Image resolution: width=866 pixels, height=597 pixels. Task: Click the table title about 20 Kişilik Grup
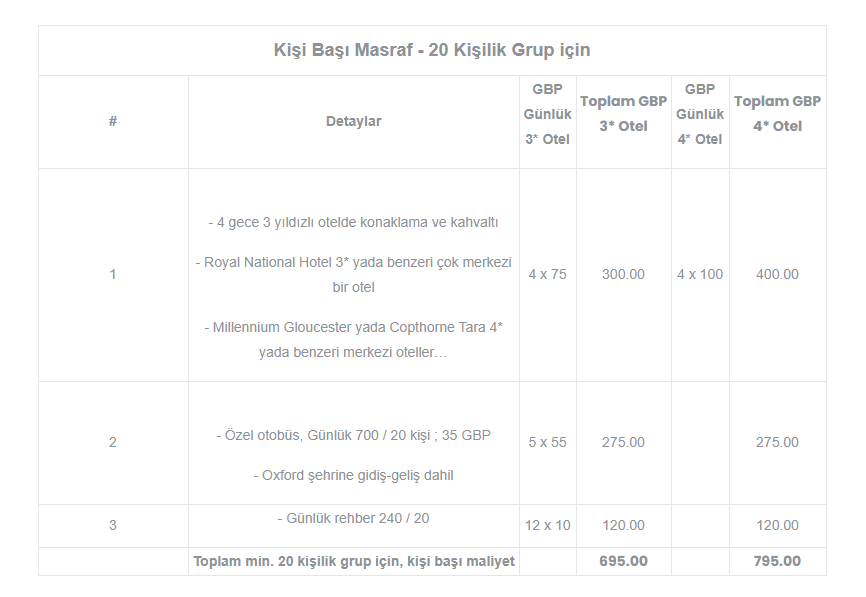tap(432, 50)
